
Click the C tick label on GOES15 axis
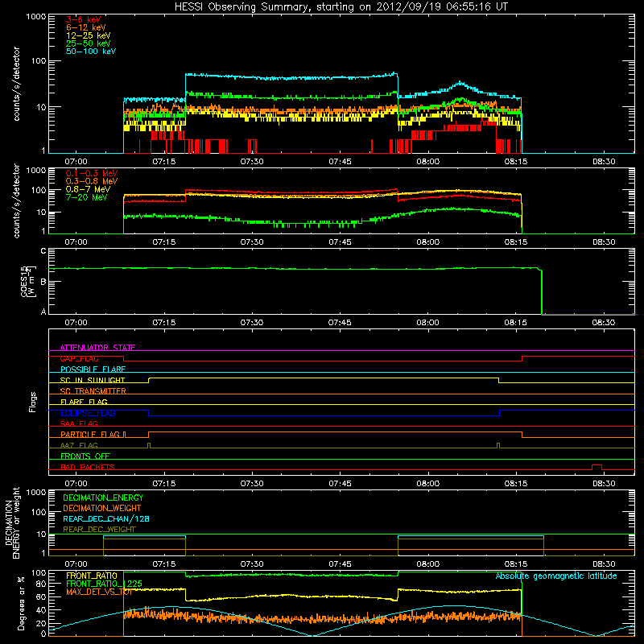pos(43,250)
